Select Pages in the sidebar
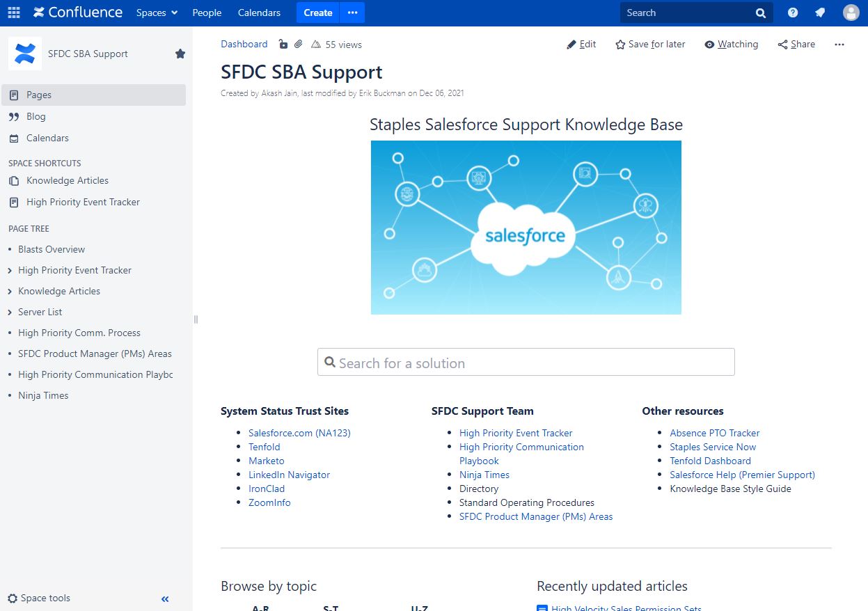This screenshot has height=611, width=868. point(94,95)
